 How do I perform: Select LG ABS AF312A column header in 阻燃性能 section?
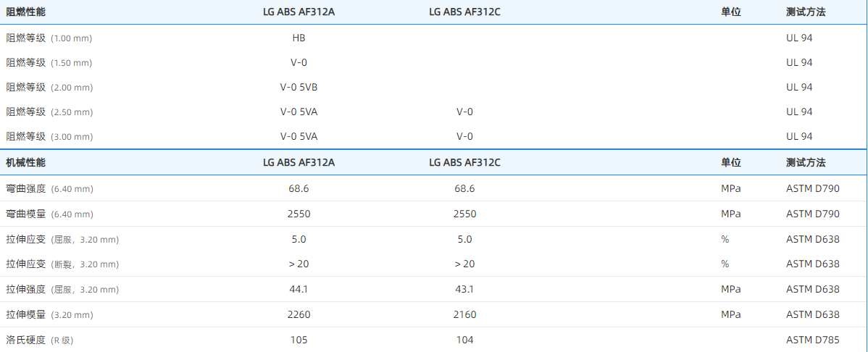299,12
